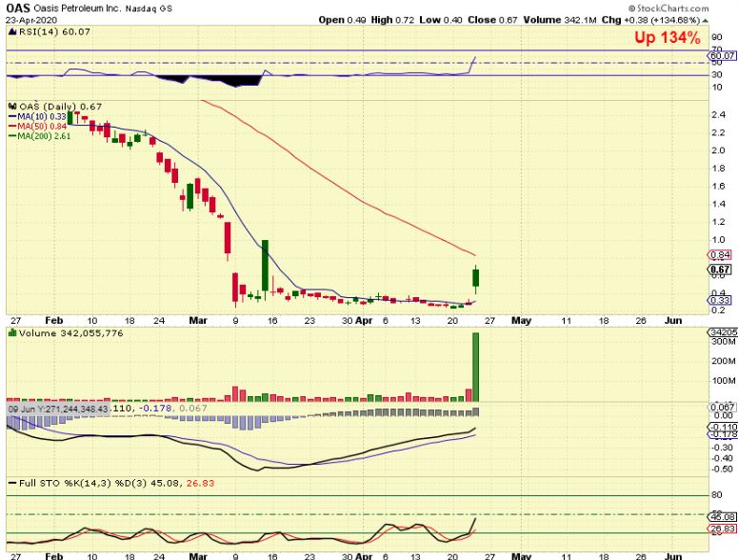Click the red MA(50) legend line marker
Screen dimensions: 738x560
click(12, 127)
